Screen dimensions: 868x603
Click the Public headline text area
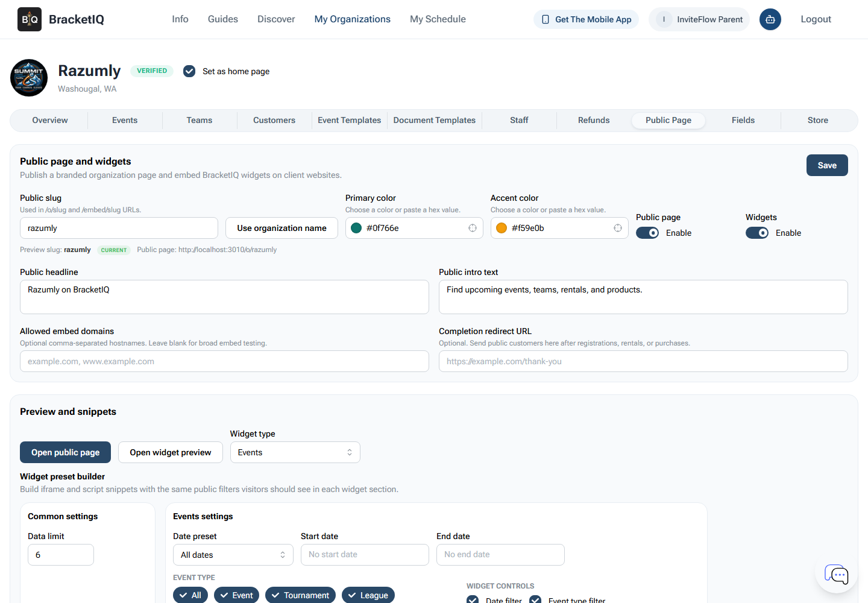pos(224,297)
